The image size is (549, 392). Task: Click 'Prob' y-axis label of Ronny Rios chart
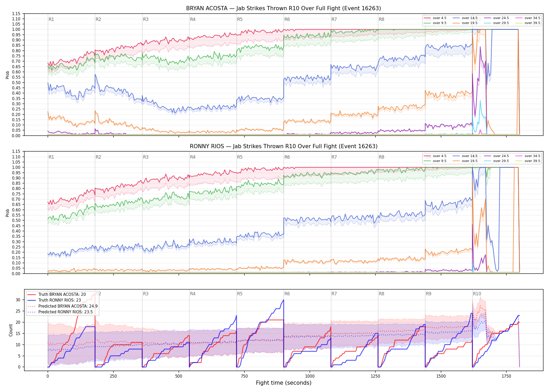8,213
